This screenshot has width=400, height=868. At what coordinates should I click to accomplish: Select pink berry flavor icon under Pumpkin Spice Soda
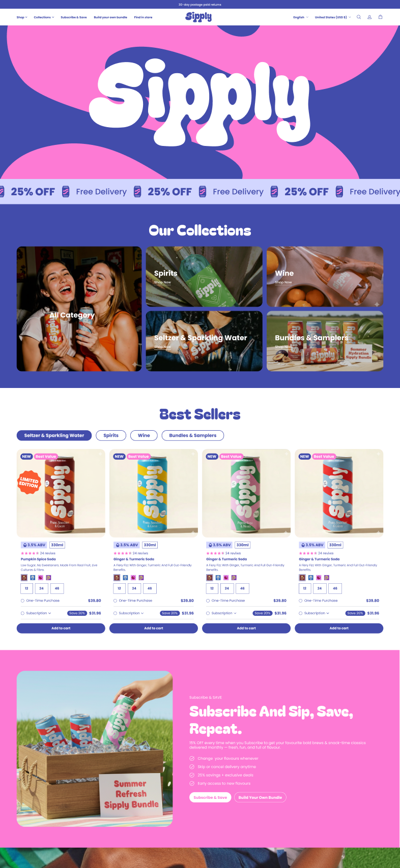pos(41,578)
